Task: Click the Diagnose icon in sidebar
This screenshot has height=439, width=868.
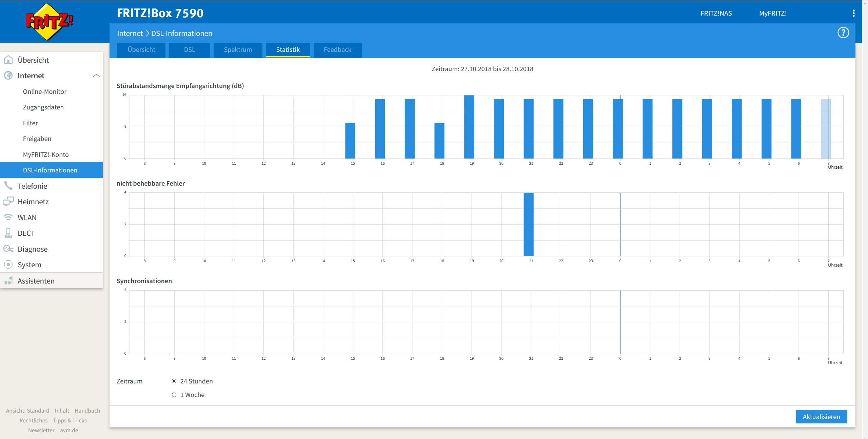Action: click(8, 249)
